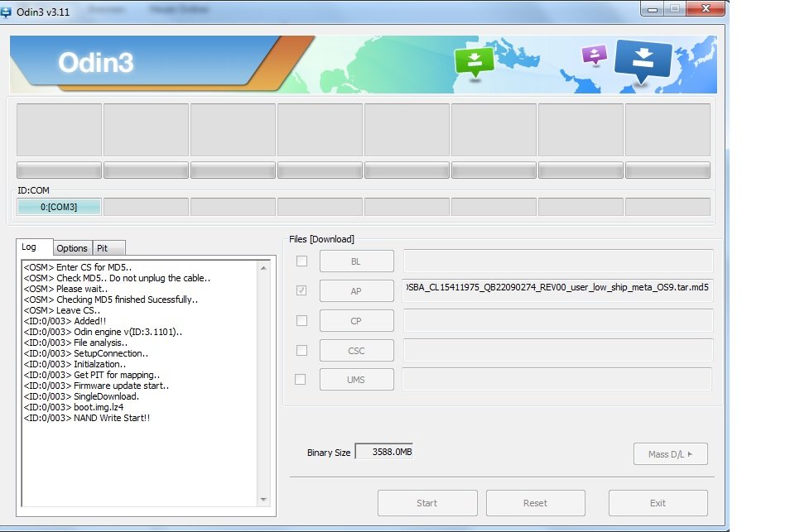Click the 'Get PIT for mapping..' log line
The height and width of the screenshot is (532, 795).
[92, 375]
